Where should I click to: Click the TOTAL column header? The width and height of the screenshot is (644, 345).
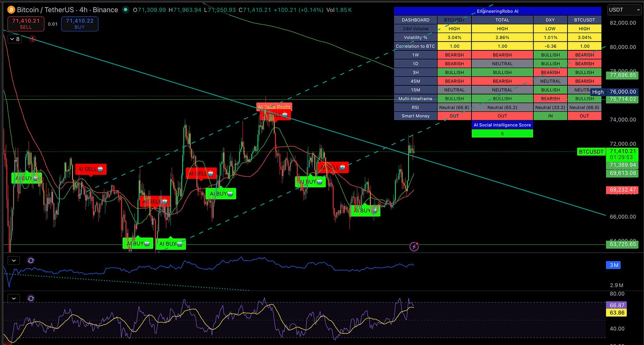coord(502,20)
